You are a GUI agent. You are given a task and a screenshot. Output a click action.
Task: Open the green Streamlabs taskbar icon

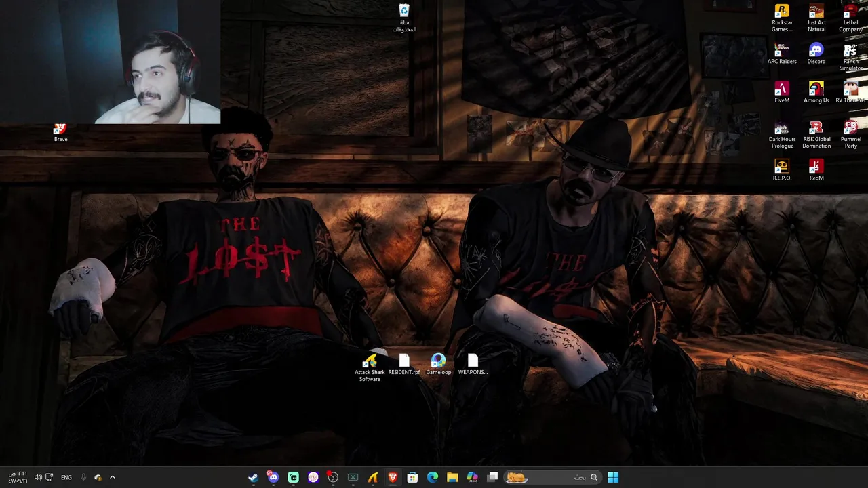pos(293,477)
